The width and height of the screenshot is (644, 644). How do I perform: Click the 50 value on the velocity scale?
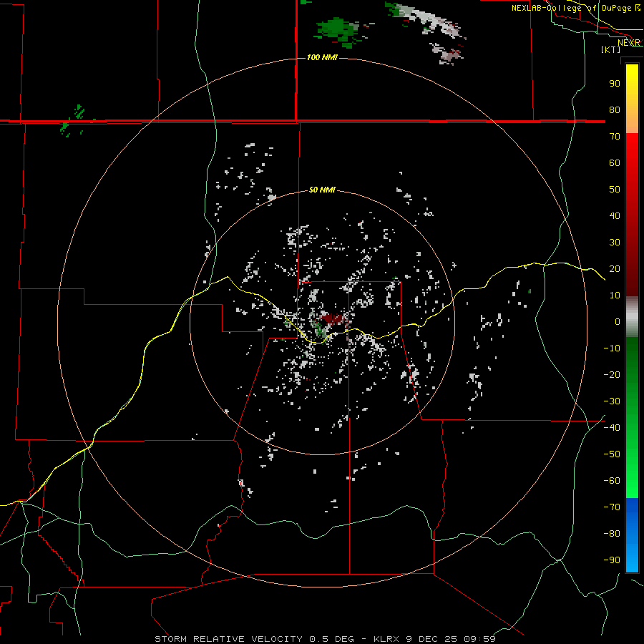click(x=615, y=190)
